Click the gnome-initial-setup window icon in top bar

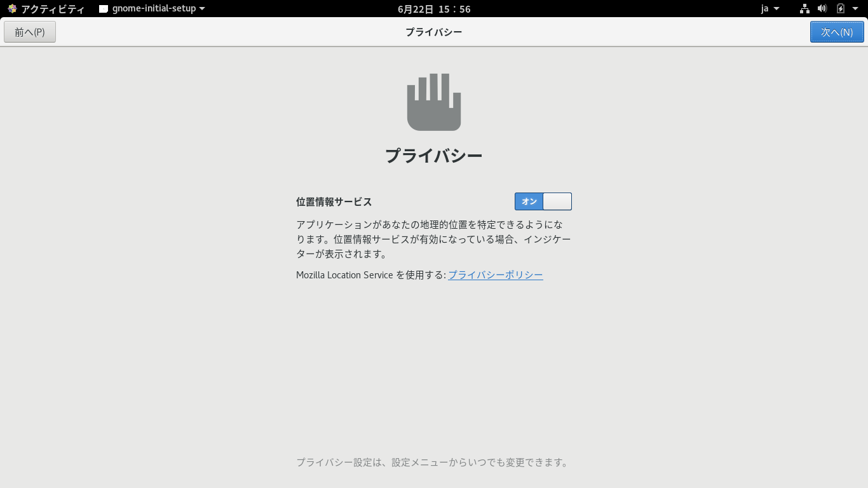click(104, 9)
